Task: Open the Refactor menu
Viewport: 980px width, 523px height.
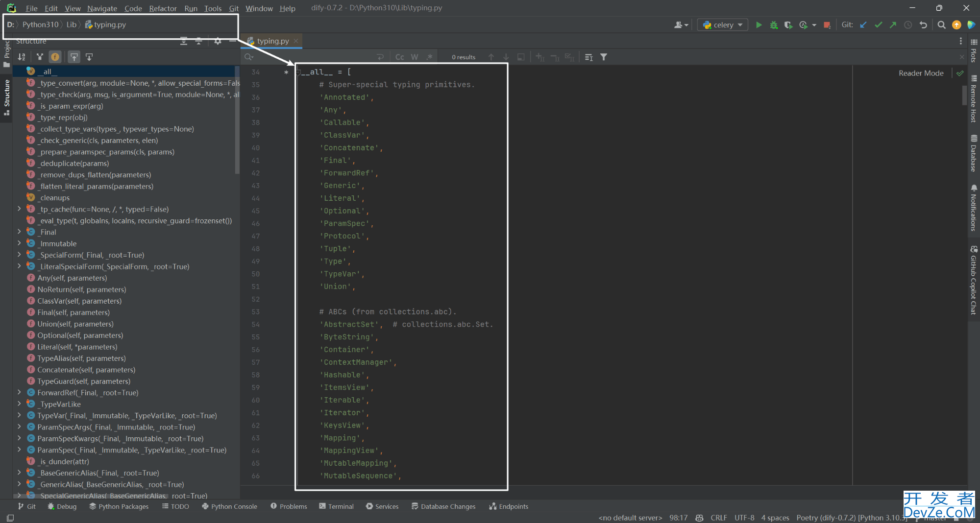Action: click(x=163, y=8)
